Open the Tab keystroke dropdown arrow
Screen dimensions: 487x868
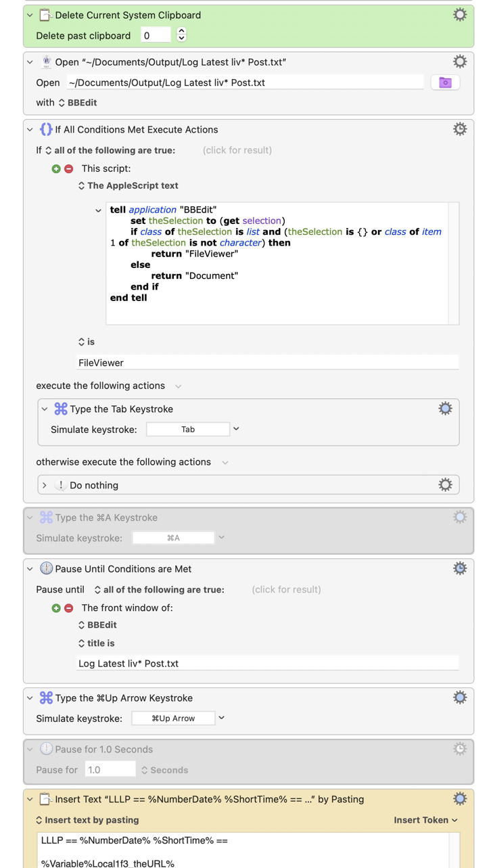236,429
